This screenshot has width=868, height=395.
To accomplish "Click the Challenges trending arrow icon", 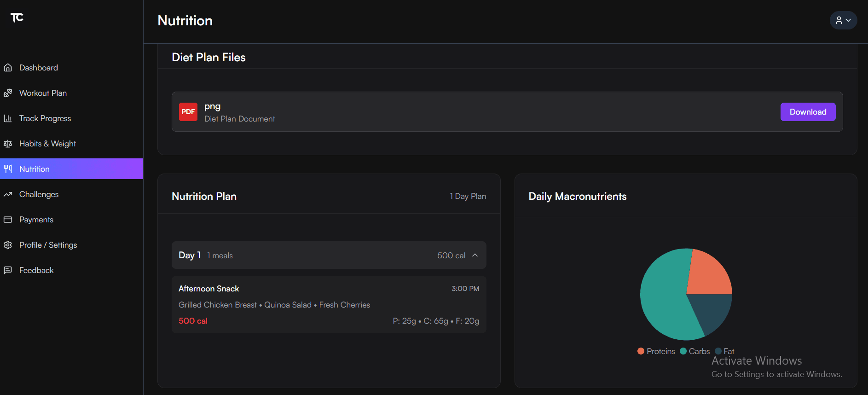I will coord(8,194).
